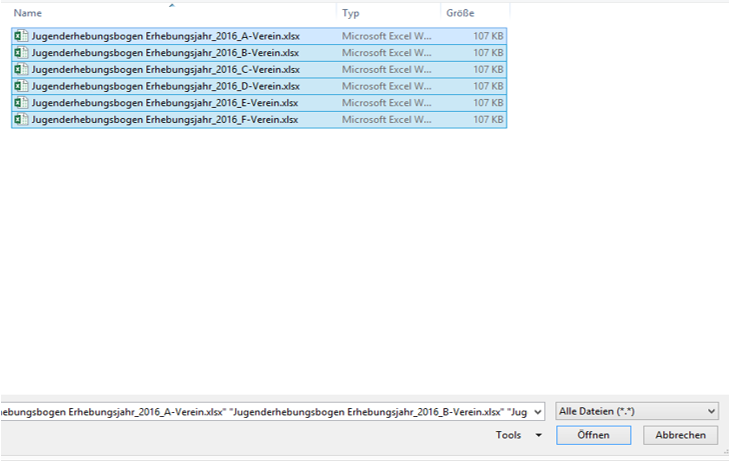Click the Excel icon of the D-Verein file
730x461 pixels.
click(21, 86)
